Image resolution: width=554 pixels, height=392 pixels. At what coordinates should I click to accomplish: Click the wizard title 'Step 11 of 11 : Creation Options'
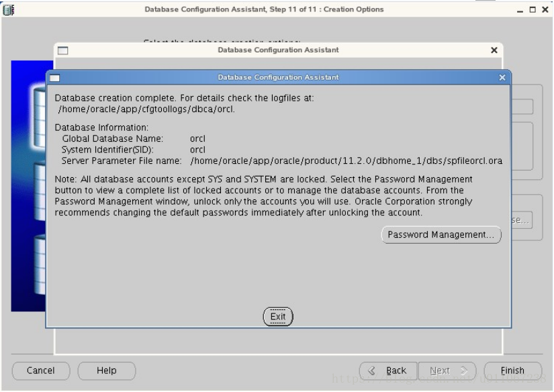tap(326, 9)
